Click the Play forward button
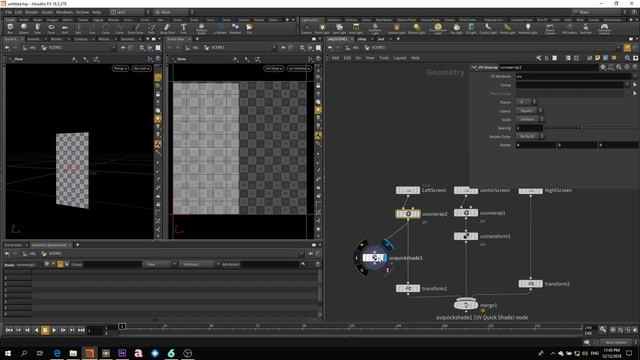Image resolution: width=640 pixels, height=360 pixels. (x=54, y=330)
